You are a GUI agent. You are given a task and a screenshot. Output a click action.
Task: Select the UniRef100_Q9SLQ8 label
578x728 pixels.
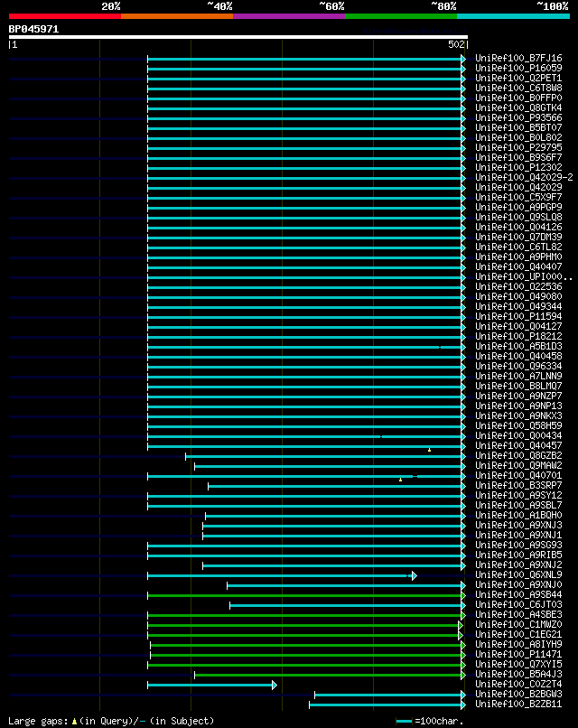tap(518, 218)
